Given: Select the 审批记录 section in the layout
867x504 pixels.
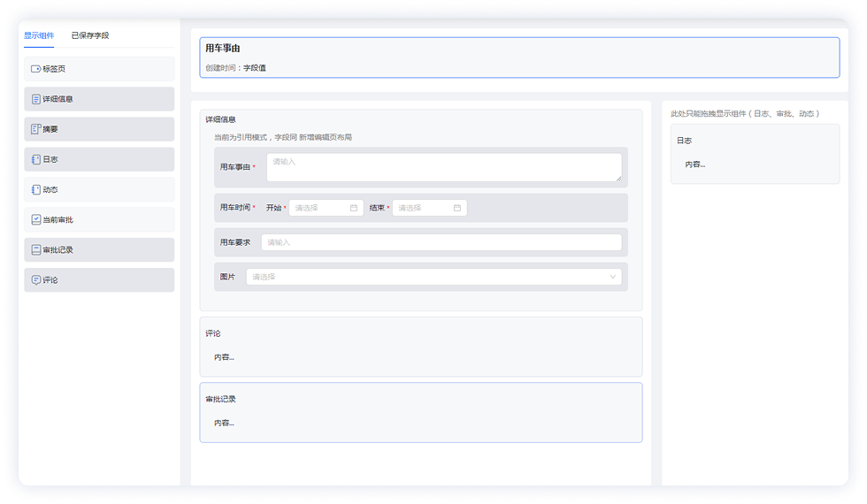Looking at the screenshot, I should click(x=421, y=412).
